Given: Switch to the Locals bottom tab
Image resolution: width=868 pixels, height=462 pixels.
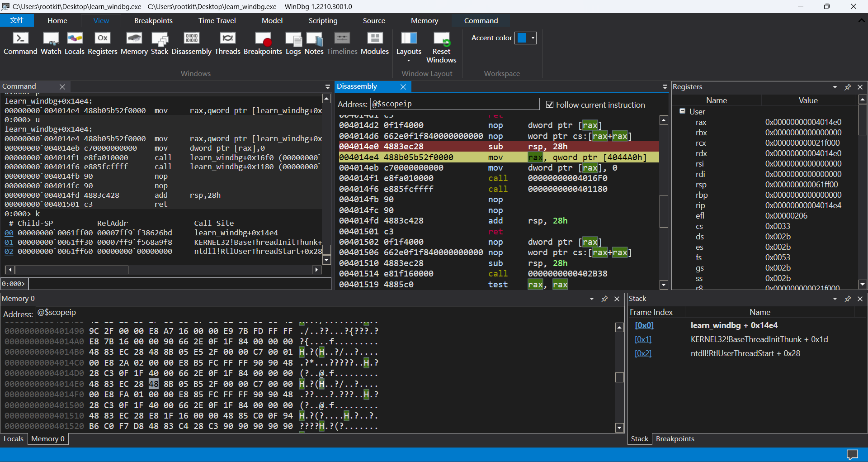Looking at the screenshot, I should coord(14,439).
